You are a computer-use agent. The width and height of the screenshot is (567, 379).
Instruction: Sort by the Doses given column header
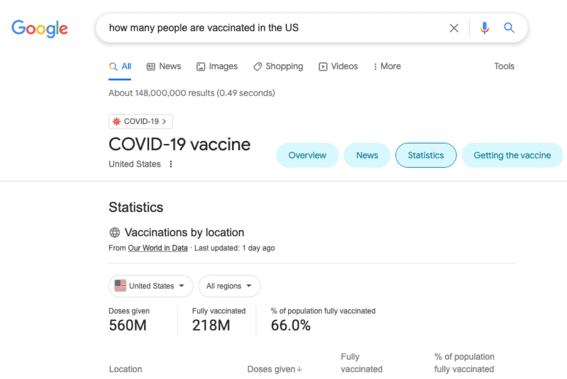coord(274,369)
